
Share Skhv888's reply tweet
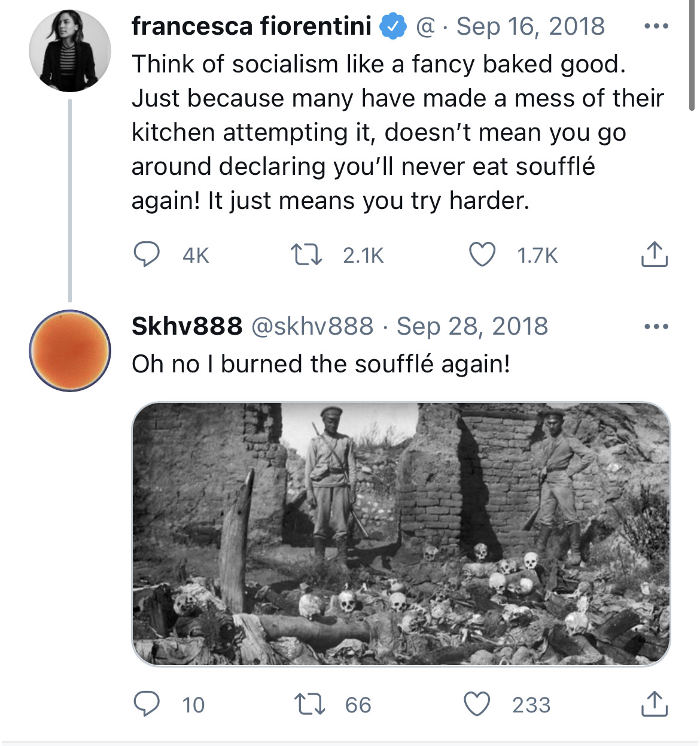[654, 704]
